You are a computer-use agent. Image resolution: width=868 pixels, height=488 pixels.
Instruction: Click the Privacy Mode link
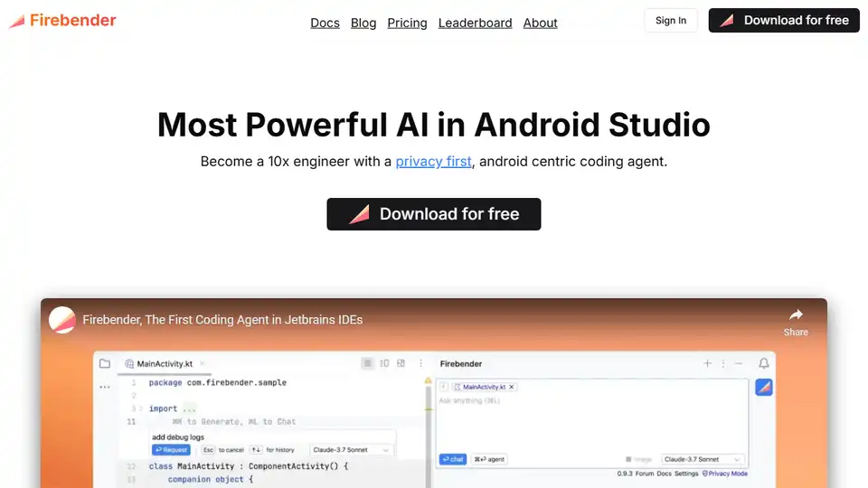tap(724, 474)
